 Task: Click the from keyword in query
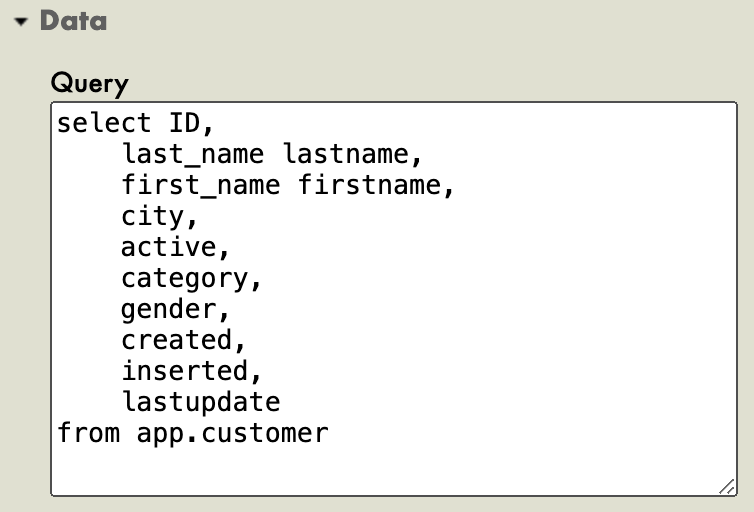coord(89,433)
